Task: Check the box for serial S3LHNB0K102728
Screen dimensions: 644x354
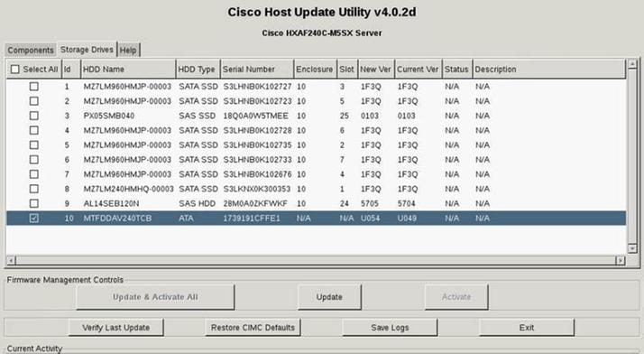Action: coord(34,130)
